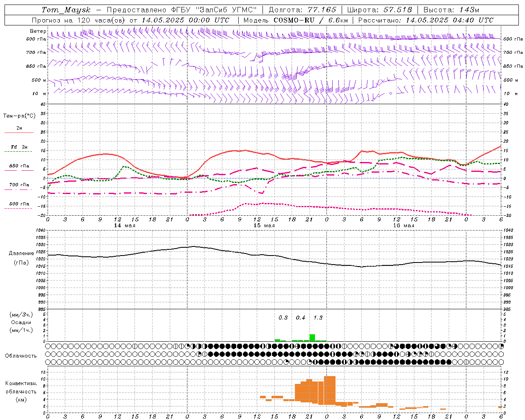Select the date label 14 мая

click(x=125, y=226)
